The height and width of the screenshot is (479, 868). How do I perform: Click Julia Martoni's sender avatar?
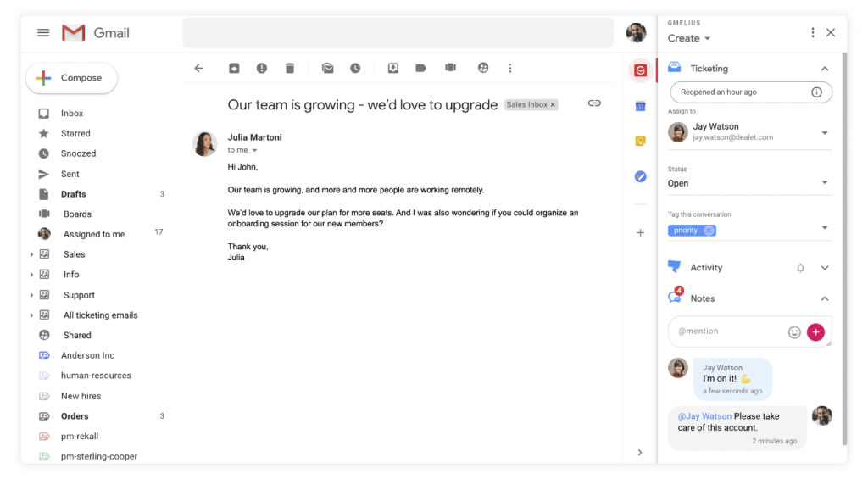pyautogui.click(x=205, y=144)
